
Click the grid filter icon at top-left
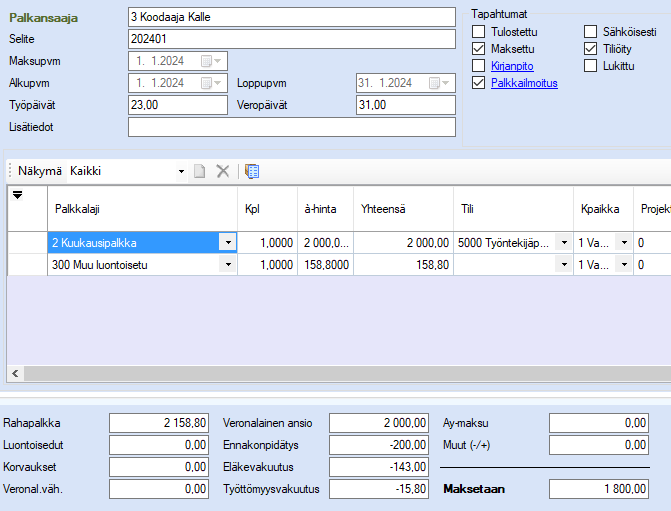pyautogui.click(x=17, y=195)
